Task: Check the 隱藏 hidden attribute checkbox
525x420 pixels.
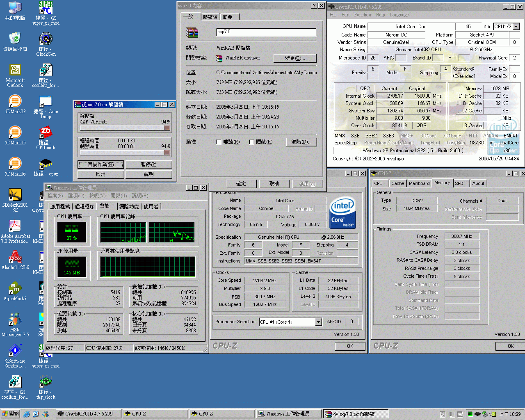Action: 251,142
